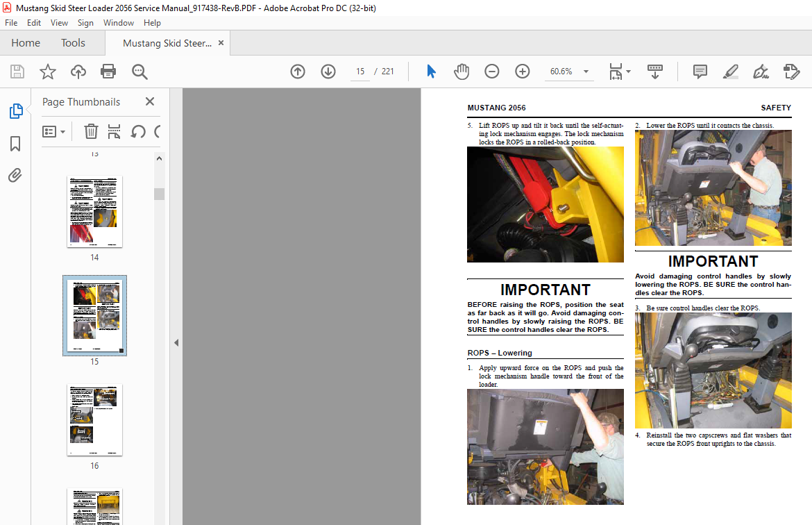812x525 pixels.
Task: Go to next page arrow icon
Action: [x=328, y=72]
